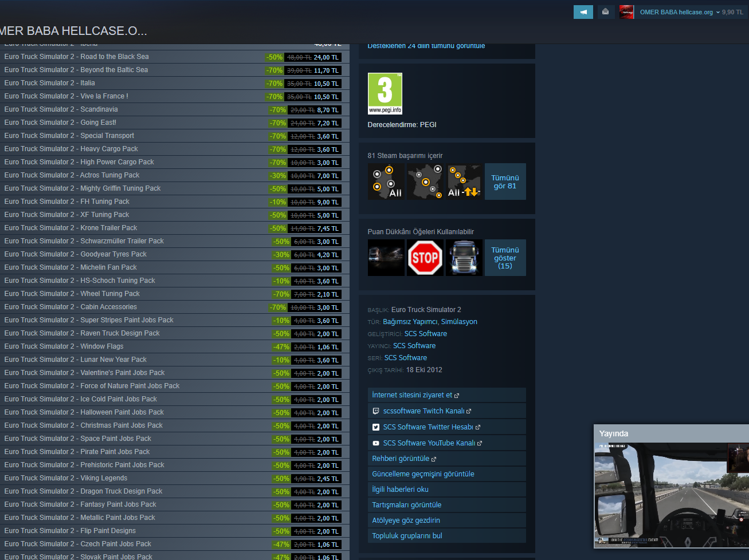Screen dimensions: 749x560
Task: Click the PEGI 3 rating icon
Action: (385, 94)
